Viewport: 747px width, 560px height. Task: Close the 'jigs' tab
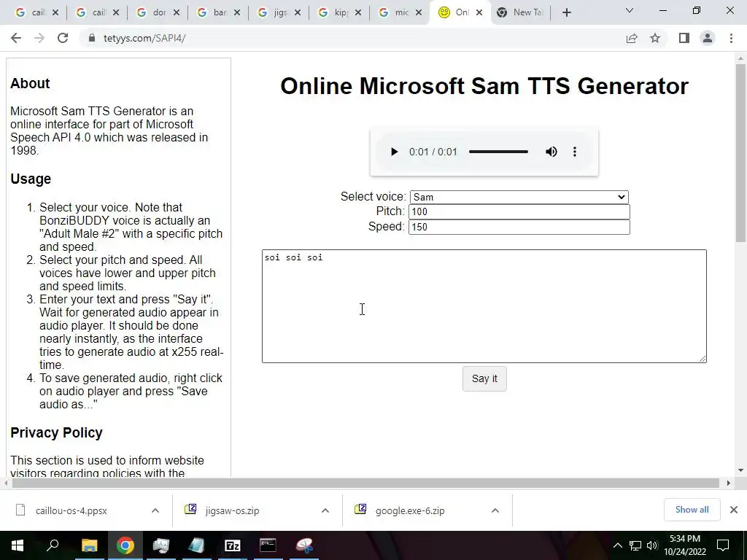298,13
